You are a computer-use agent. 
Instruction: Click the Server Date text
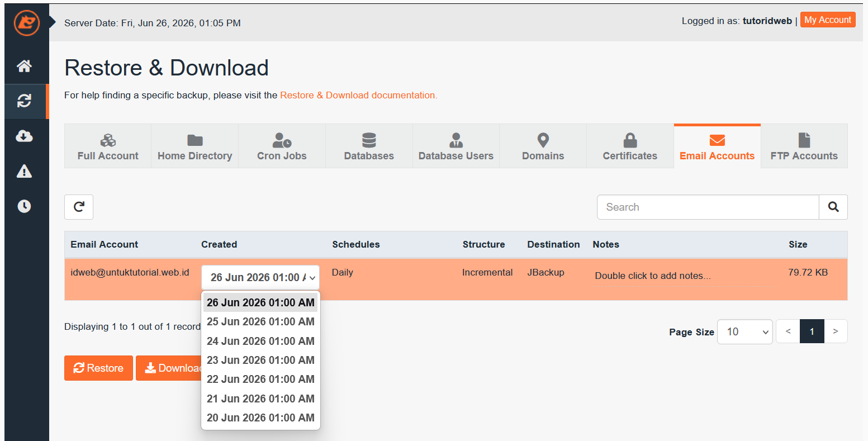point(153,23)
